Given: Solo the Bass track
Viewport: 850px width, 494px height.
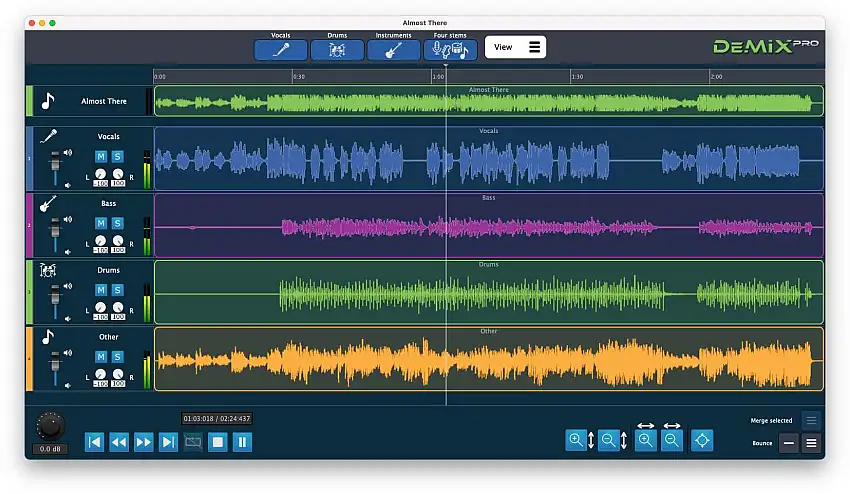Looking at the screenshot, I should 118,223.
